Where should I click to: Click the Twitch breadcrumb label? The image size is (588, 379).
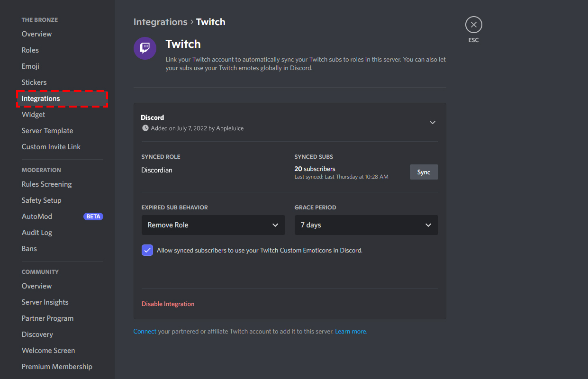pos(211,22)
